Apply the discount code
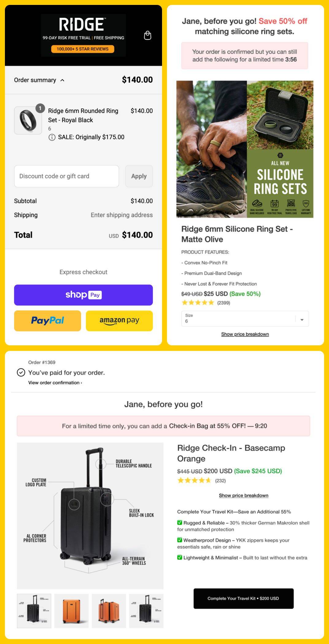The width and height of the screenshot is (329, 644). (x=139, y=176)
